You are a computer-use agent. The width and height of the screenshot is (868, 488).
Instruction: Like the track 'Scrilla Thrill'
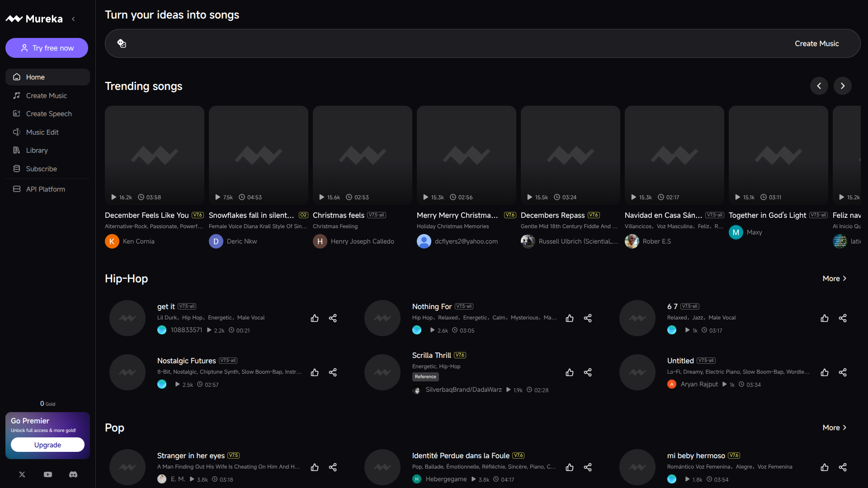point(570,372)
